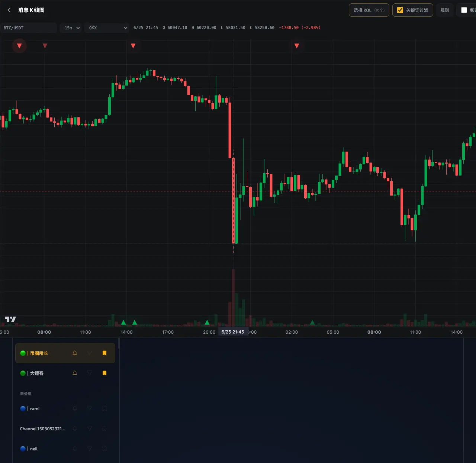Click the filter funnel for rami
This screenshot has height=463, width=476.
[90, 408]
